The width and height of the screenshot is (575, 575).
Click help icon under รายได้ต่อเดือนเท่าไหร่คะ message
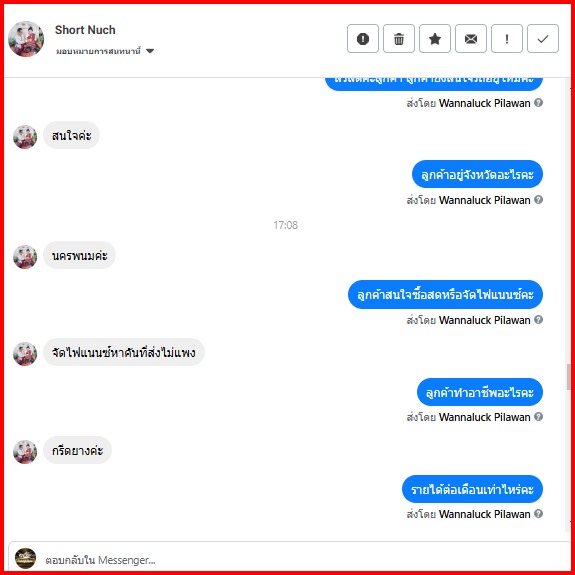pos(538,513)
